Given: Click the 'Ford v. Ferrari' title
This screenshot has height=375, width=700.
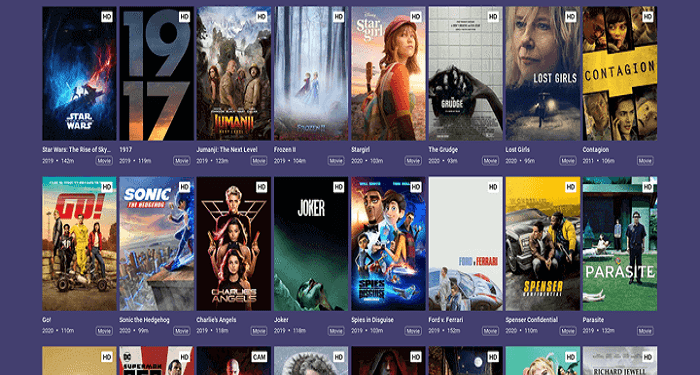Looking at the screenshot, I should point(446,320).
